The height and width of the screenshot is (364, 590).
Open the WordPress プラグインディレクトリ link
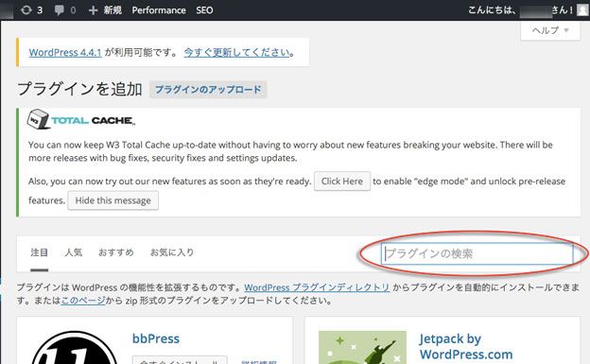[x=317, y=287]
